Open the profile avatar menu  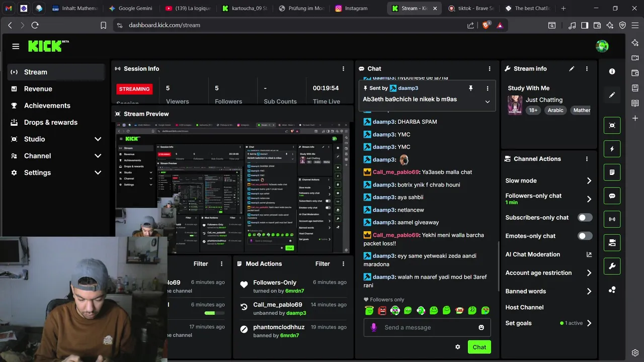pos(602,46)
